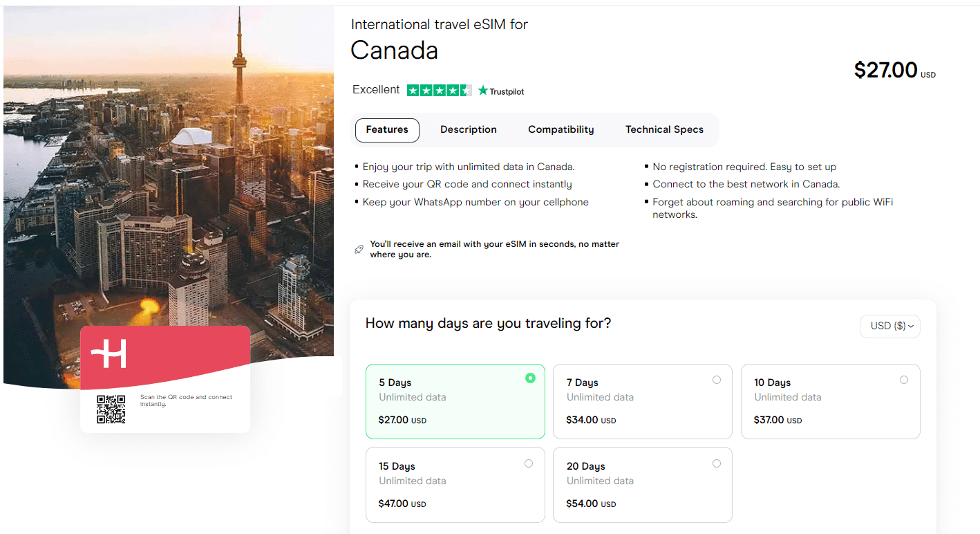Click the chevron beside USD ($)

click(x=912, y=326)
